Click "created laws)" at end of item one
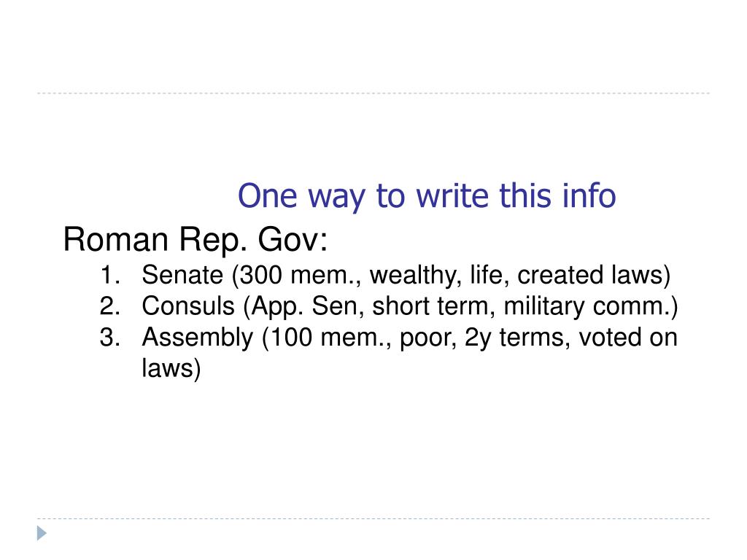 pos(594,275)
